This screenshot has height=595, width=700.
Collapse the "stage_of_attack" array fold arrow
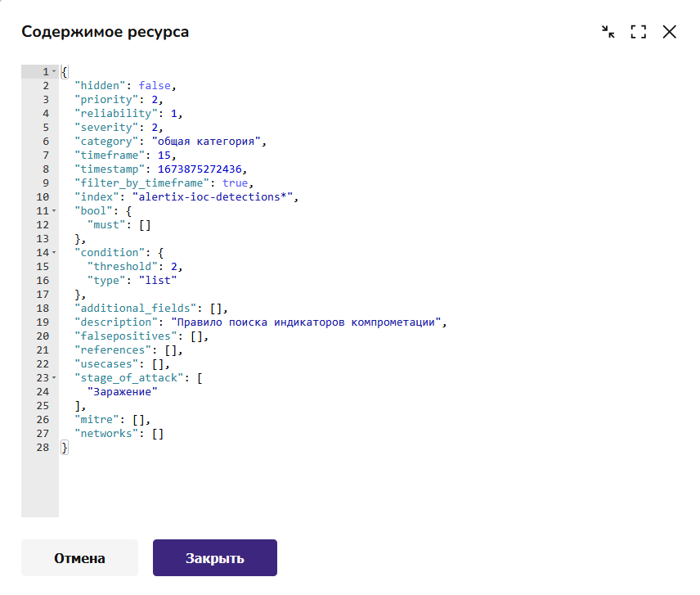click(x=54, y=378)
